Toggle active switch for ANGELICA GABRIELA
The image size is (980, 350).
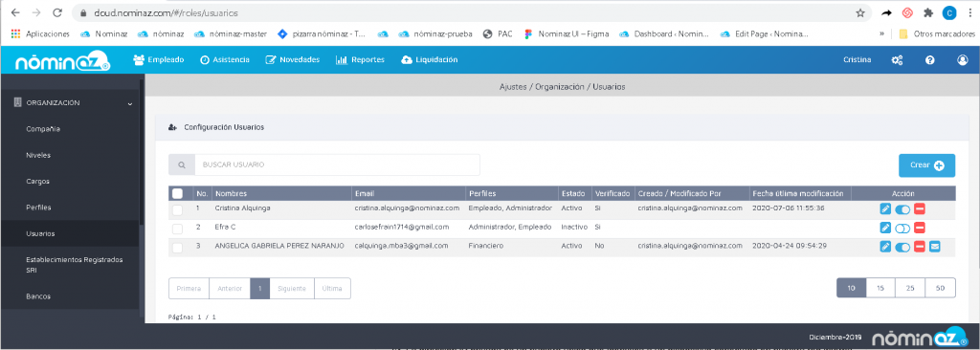point(902,247)
